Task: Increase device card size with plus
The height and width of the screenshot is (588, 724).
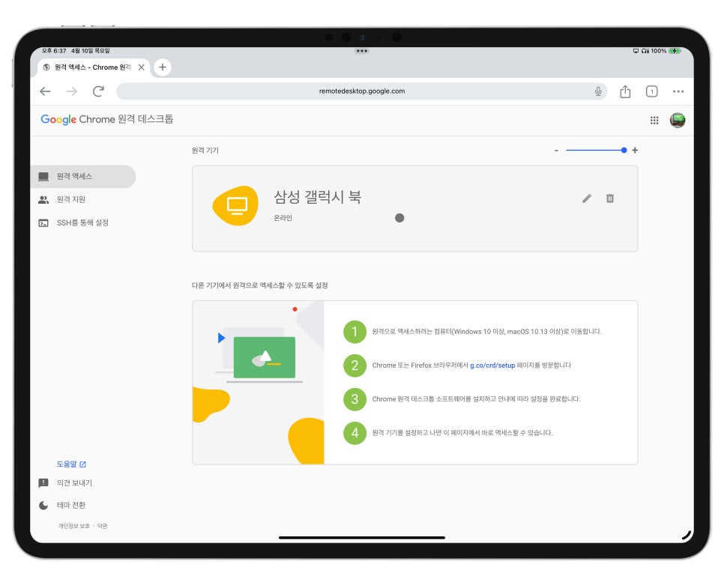Action: [635, 151]
